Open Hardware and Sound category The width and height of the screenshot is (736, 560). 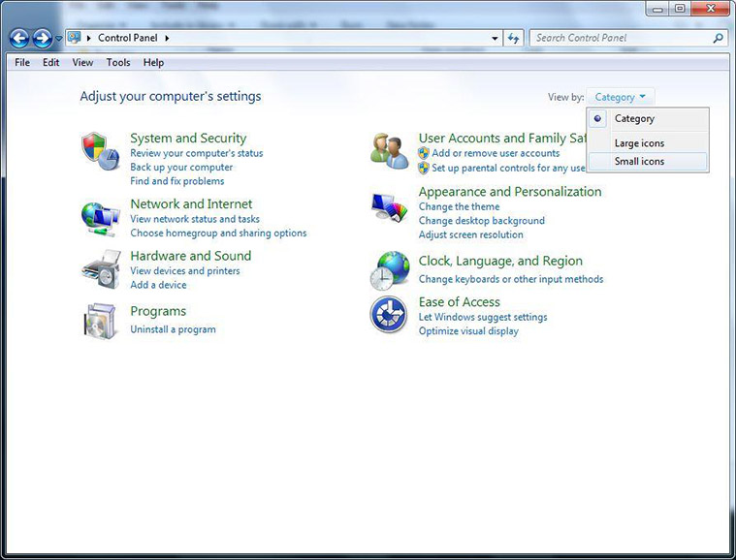191,256
